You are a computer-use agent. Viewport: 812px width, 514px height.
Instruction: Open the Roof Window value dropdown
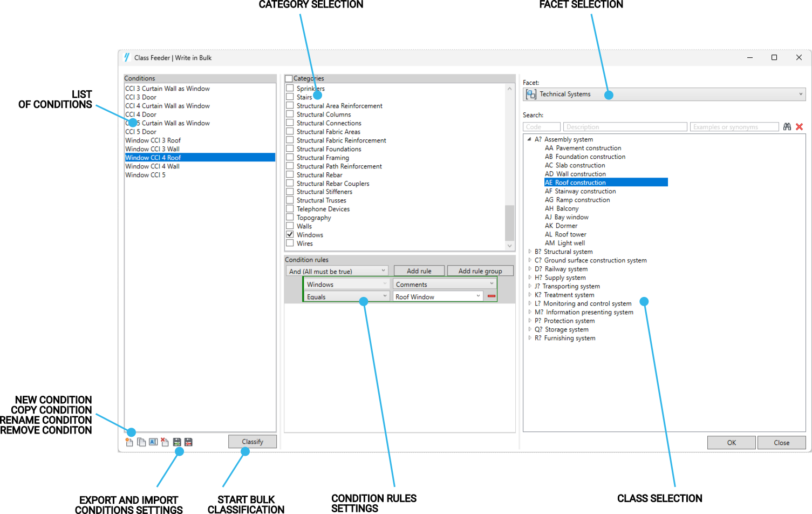(438, 296)
